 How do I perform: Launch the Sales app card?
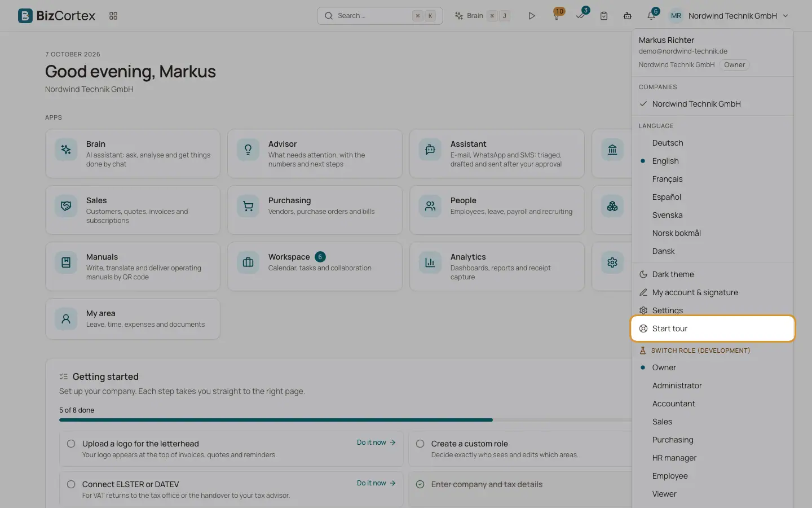133,210
